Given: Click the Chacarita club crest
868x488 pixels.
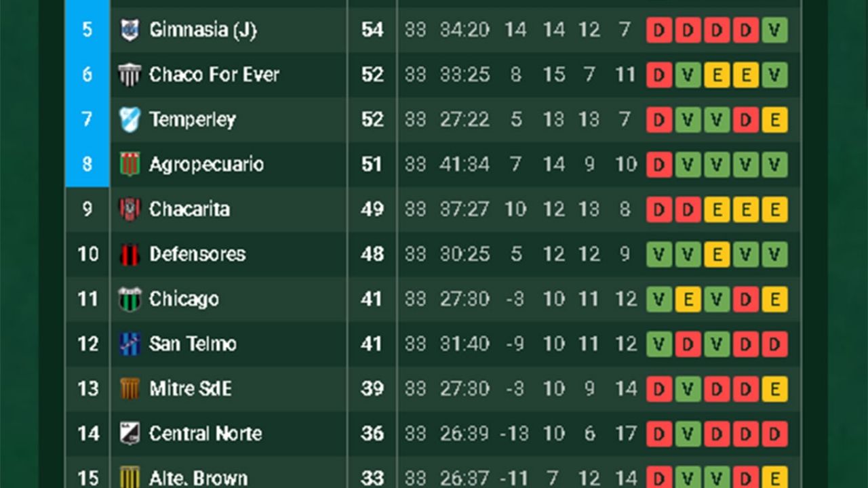Looking at the screenshot, I should click(129, 209).
